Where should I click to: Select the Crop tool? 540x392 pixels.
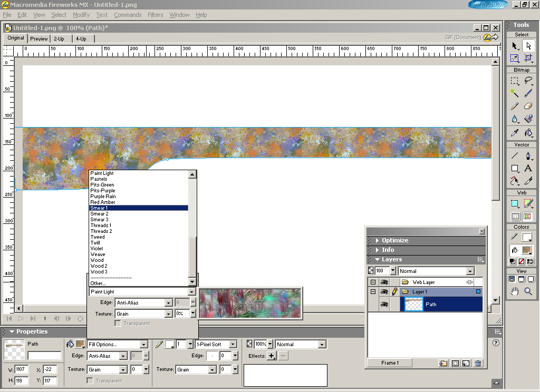(x=528, y=58)
